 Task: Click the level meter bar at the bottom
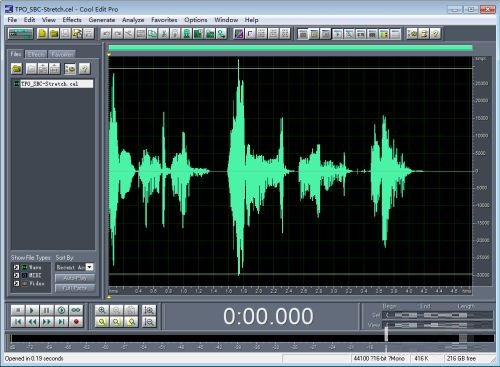pyautogui.click(x=252, y=339)
